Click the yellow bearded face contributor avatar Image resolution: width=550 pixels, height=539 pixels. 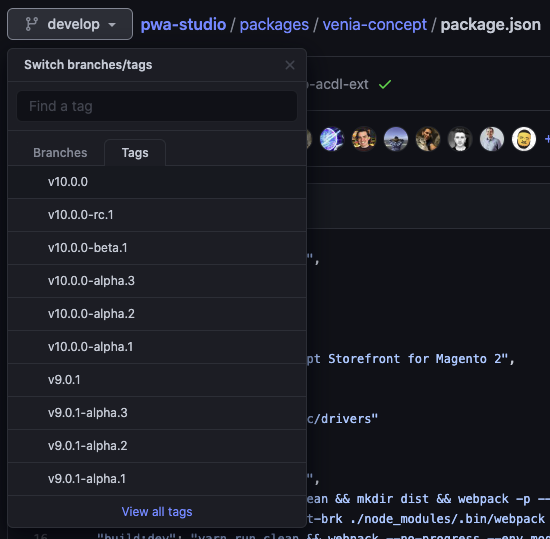(x=524, y=139)
